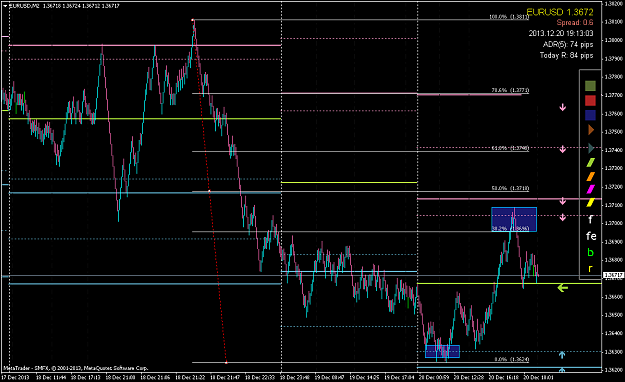Screen dimensions: 625x382
Task: Click the red rectangle tool swatch
Action: click(590, 100)
